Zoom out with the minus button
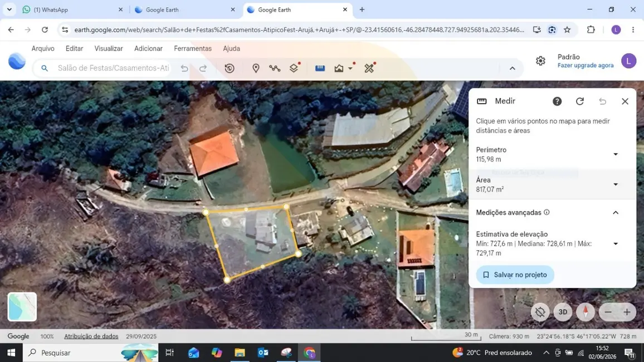Screen dimensions: 644x362 coord(608,312)
